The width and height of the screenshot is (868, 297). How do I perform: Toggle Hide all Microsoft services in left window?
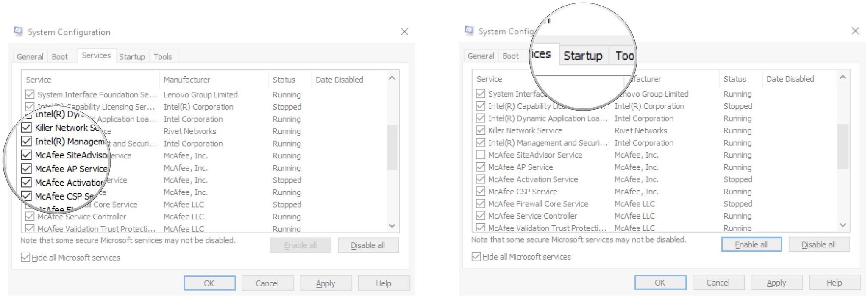point(25,257)
